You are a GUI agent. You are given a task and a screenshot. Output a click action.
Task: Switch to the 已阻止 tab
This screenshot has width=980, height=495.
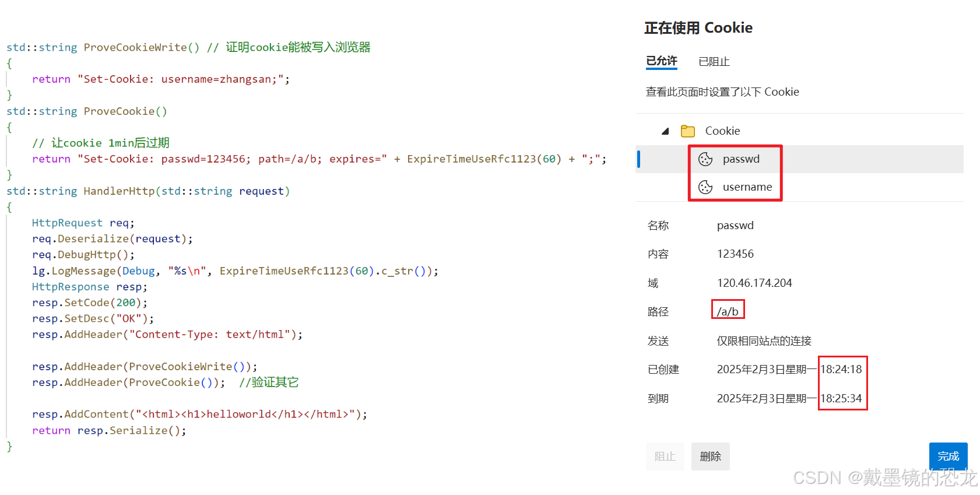point(714,62)
